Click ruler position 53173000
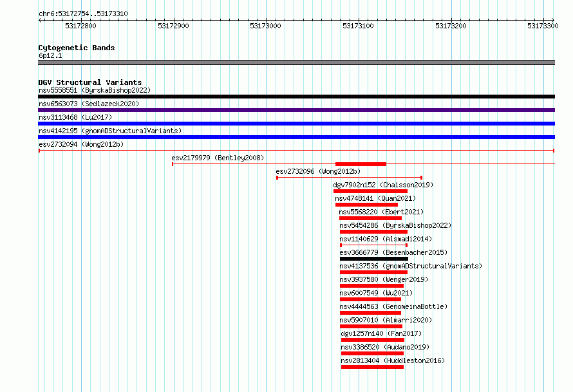The image size is (573, 392). (x=266, y=26)
